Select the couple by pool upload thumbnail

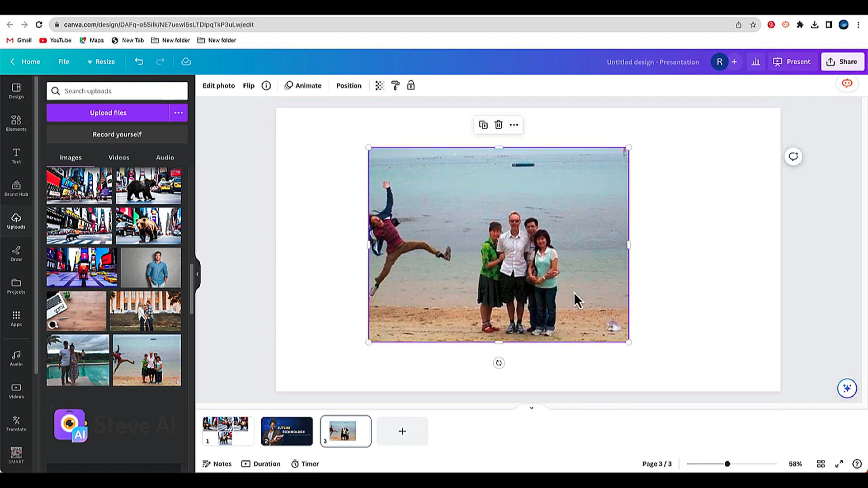click(78, 360)
